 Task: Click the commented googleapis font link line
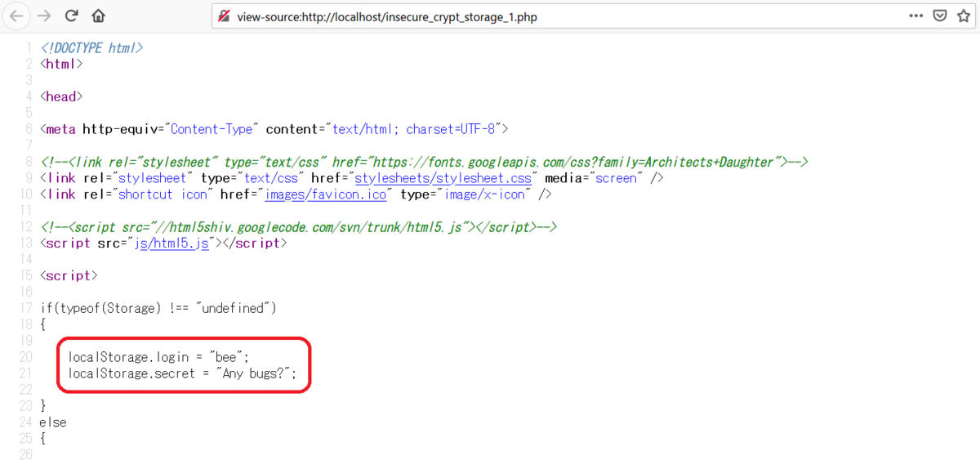(423, 162)
